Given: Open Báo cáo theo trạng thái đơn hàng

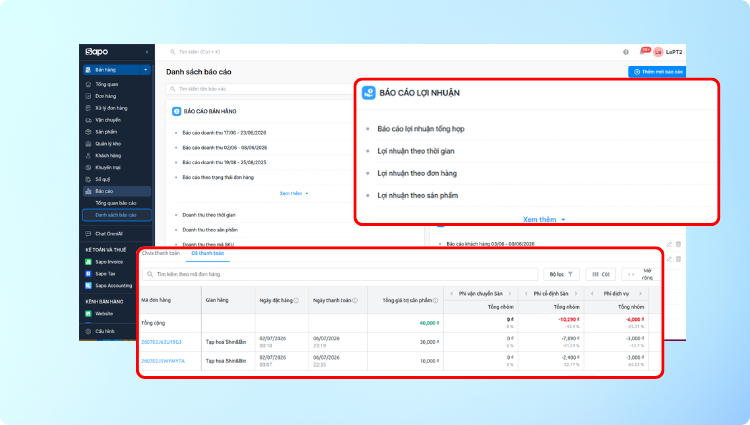Looking at the screenshot, I should [x=218, y=177].
